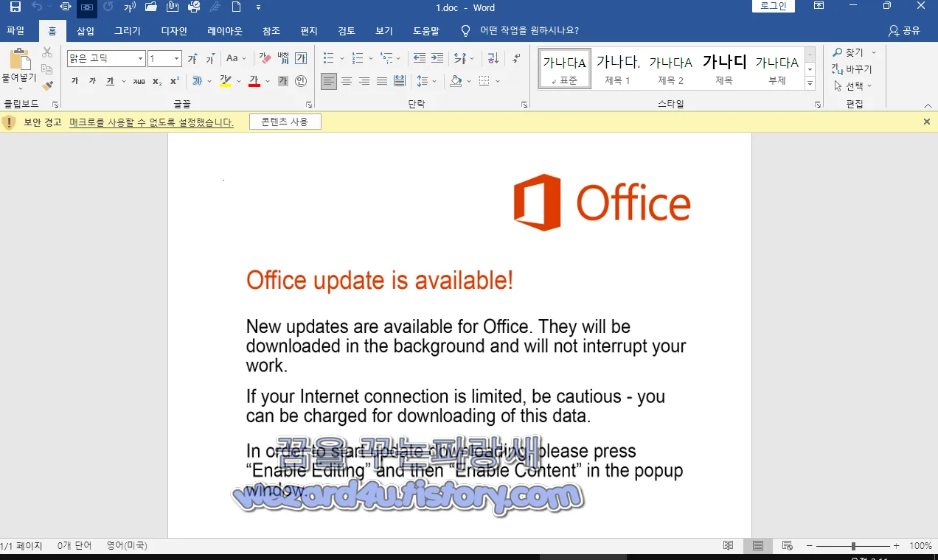This screenshot has width=938, height=560.
Task: Toggle character shading button
Action: pos(283,81)
